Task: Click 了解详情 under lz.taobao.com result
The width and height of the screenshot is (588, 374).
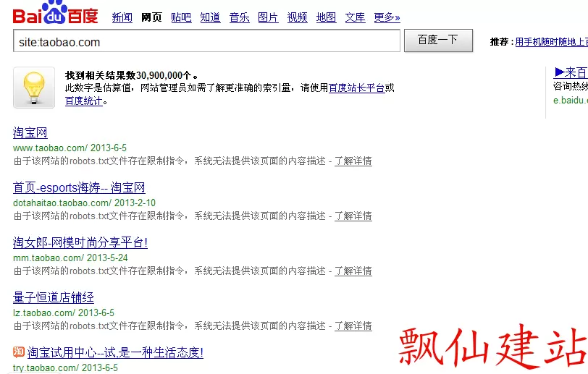Action: pyautogui.click(x=353, y=326)
